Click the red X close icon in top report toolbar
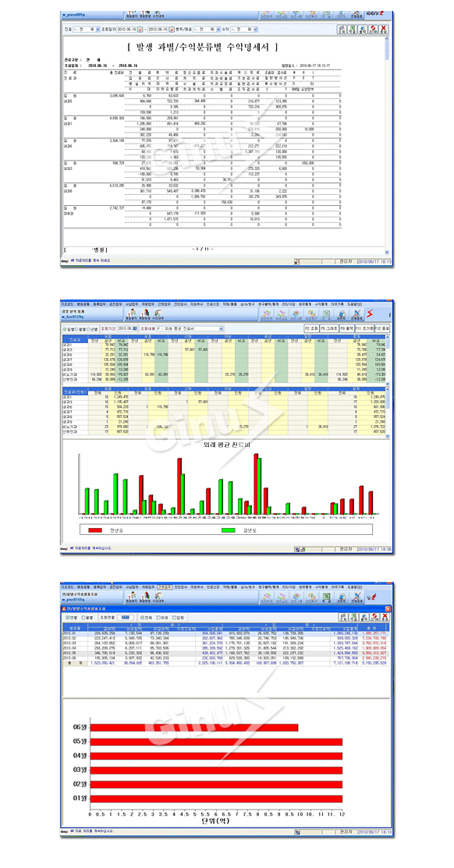The width and height of the screenshot is (454, 868). pyautogui.click(x=382, y=29)
